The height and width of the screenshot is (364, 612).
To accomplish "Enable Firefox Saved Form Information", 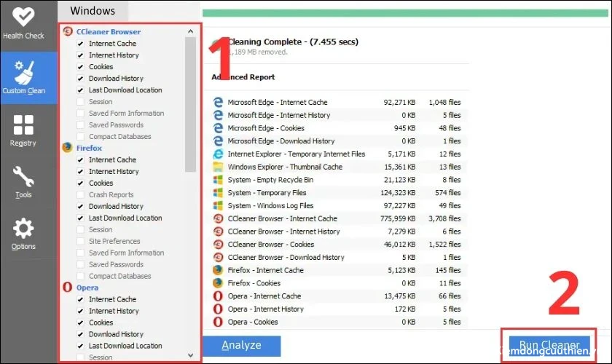I will pyautogui.click(x=80, y=253).
